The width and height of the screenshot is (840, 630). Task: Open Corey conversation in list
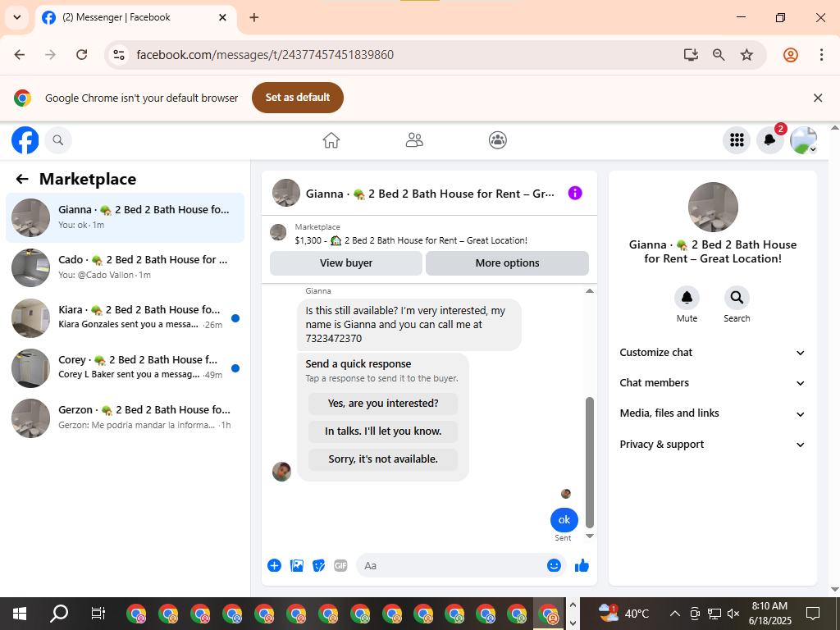[125, 367]
